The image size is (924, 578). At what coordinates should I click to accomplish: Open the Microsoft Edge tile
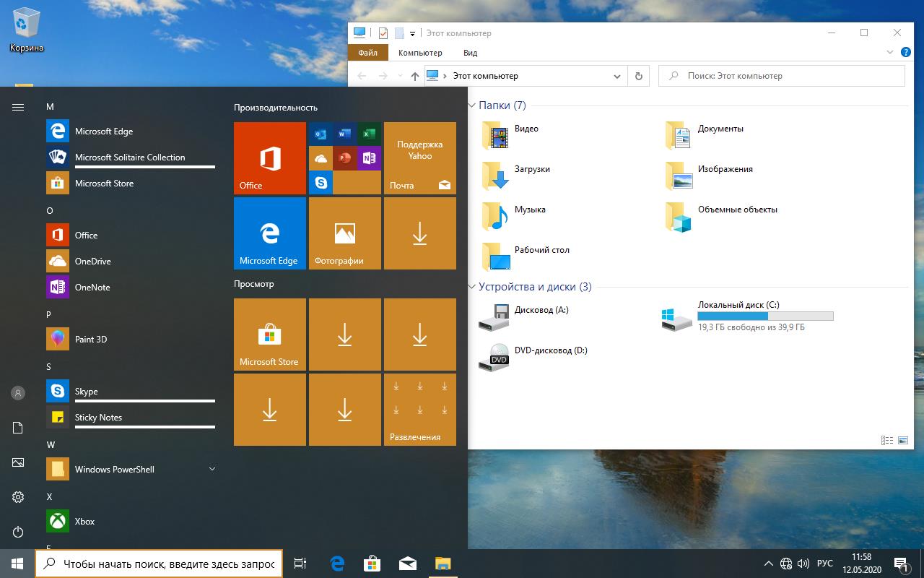(x=270, y=233)
